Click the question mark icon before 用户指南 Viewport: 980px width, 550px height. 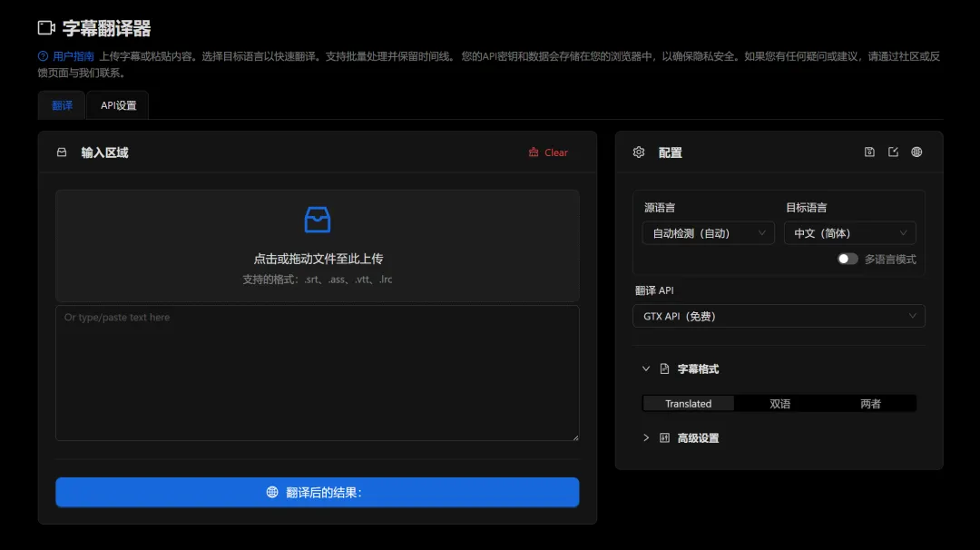(x=44, y=56)
